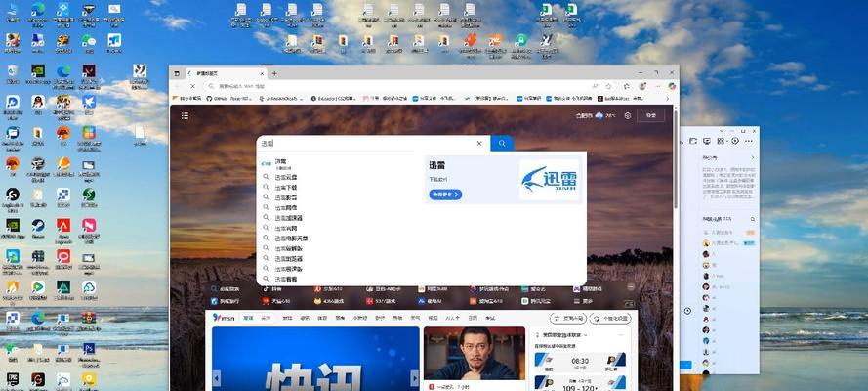Open the Edge profile avatar
868x391 pixels.
(x=642, y=86)
